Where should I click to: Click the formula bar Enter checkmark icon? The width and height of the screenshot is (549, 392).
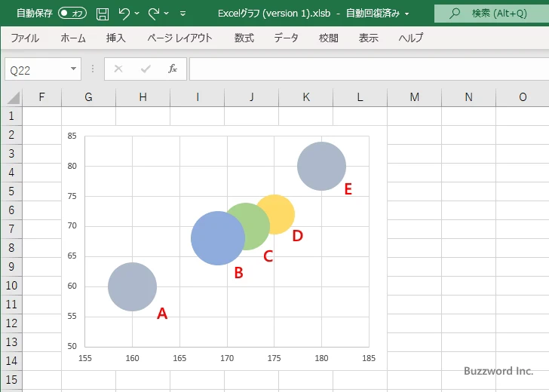click(146, 69)
